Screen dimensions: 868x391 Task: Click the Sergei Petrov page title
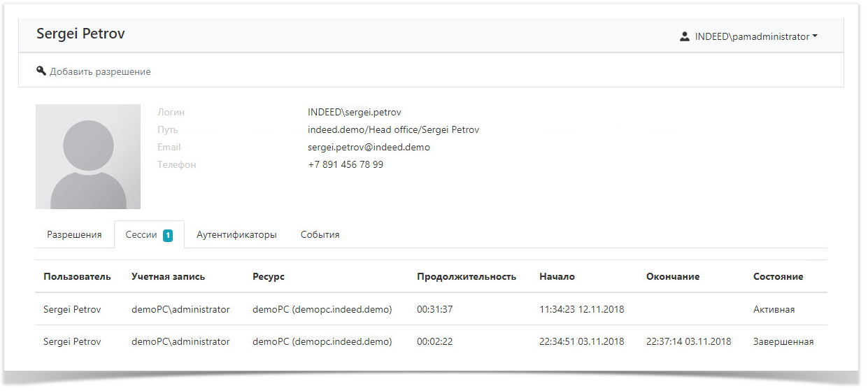(80, 34)
